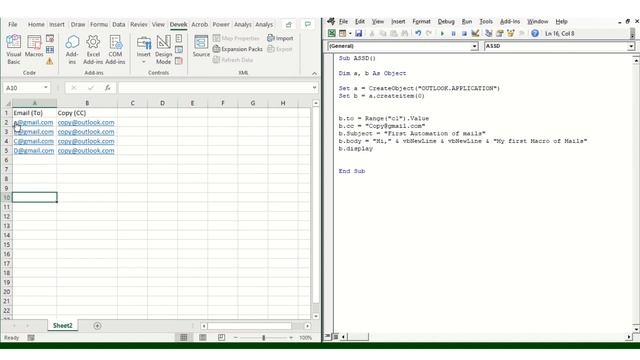Click the Share icon in Excel
This screenshot has height=360, width=640.
[x=289, y=24]
